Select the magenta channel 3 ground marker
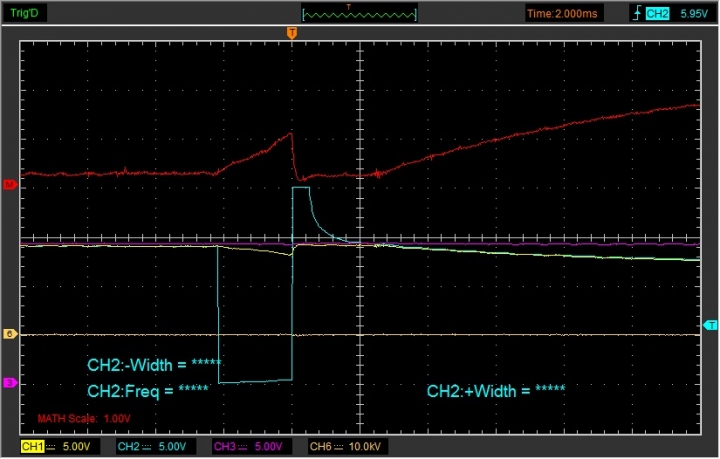This screenshot has width=720, height=459. (10, 382)
